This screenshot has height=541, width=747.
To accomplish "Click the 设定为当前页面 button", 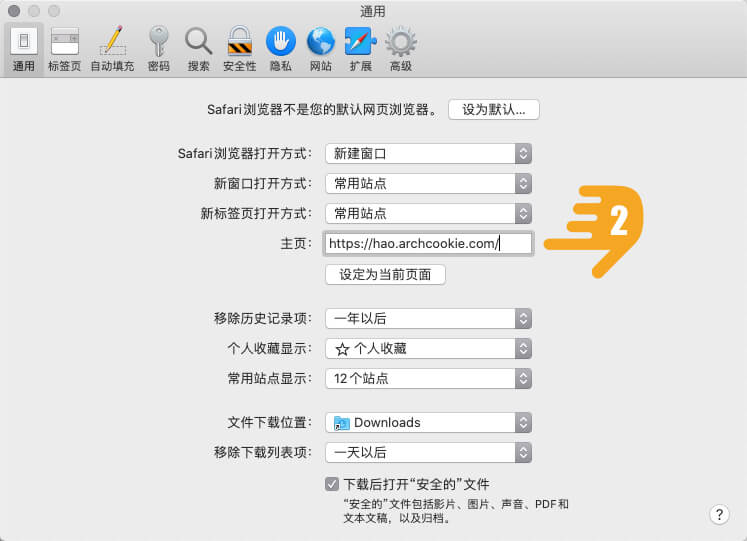I will pyautogui.click(x=385, y=275).
